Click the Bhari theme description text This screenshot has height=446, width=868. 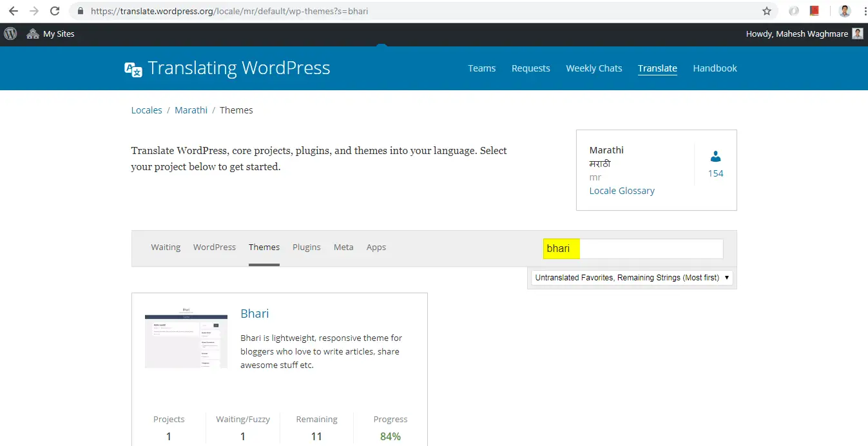coord(321,351)
